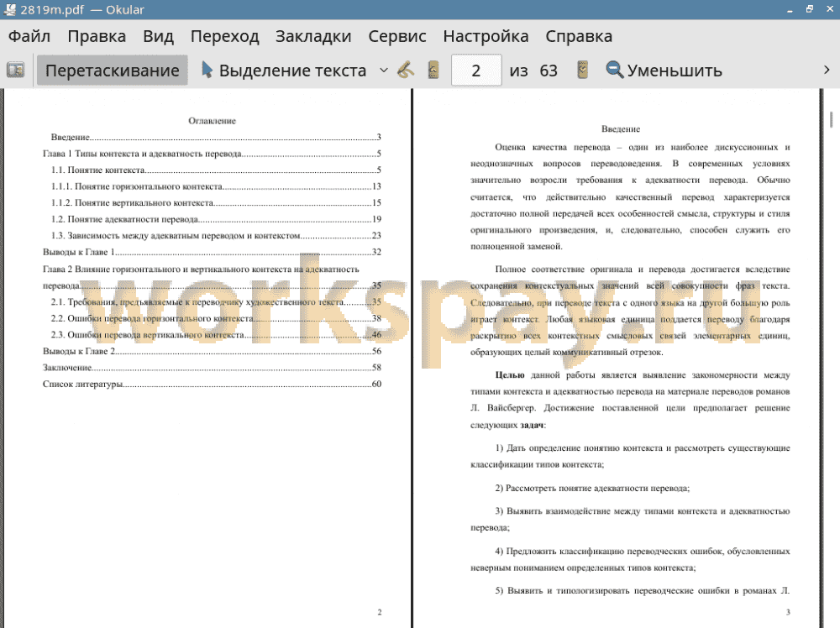The width and height of the screenshot is (840, 628).
Task: Open the quick annotations highlighter tool
Action: coord(406,71)
